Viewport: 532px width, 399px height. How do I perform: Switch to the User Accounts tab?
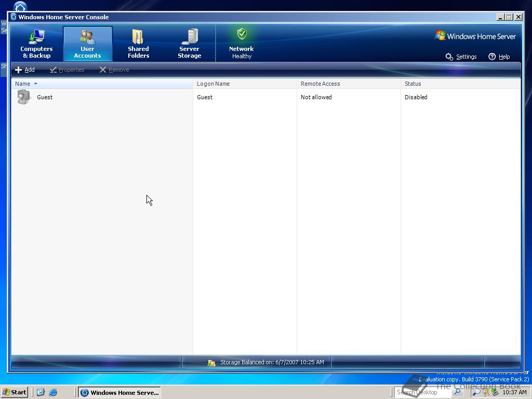(87, 44)
